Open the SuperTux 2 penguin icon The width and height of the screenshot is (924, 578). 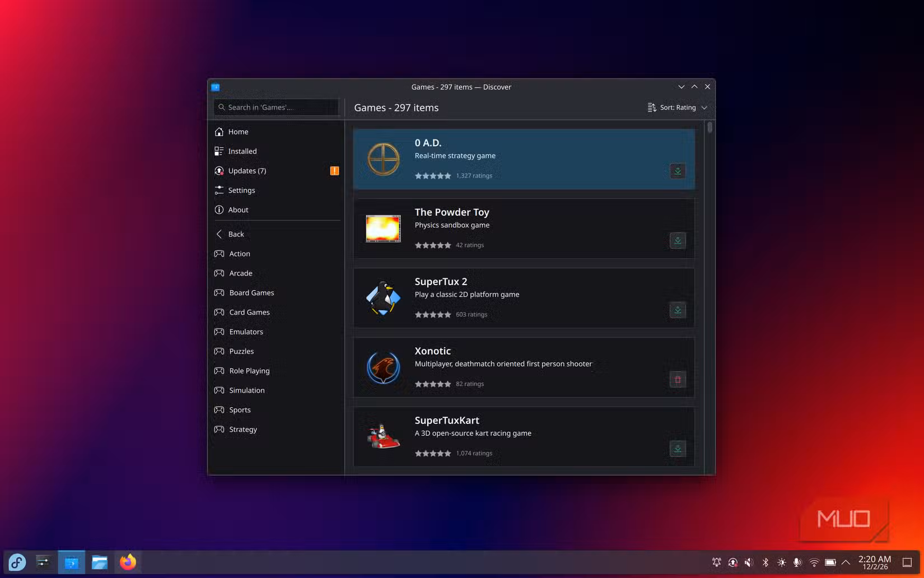click(384, 298)
